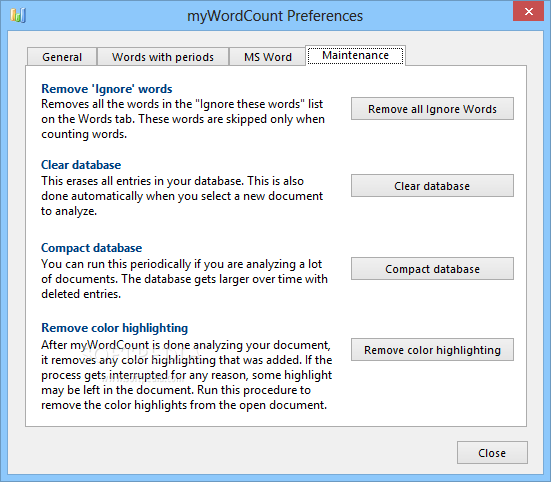Click the "Compact database" section heading
The width and height of the screenshot is (551, 482).
click(92, 248)
